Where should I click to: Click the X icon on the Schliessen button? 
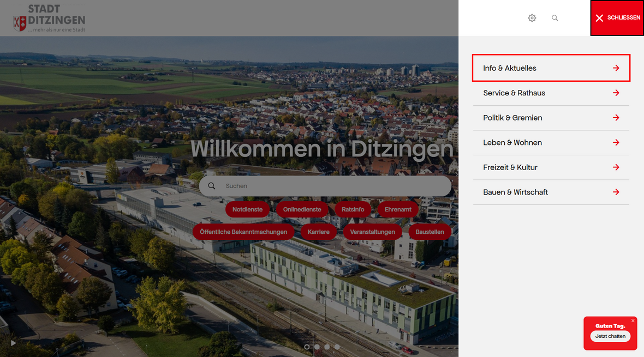coord(599,17)
